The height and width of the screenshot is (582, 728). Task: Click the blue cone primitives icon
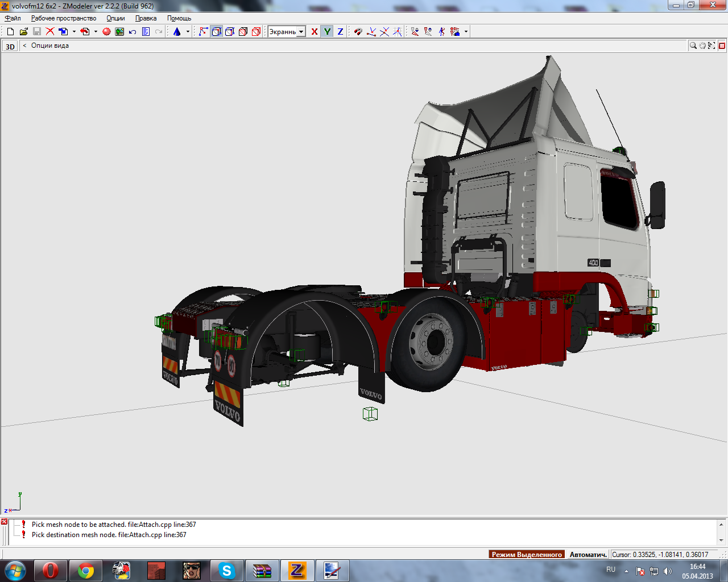coord(177,32)
